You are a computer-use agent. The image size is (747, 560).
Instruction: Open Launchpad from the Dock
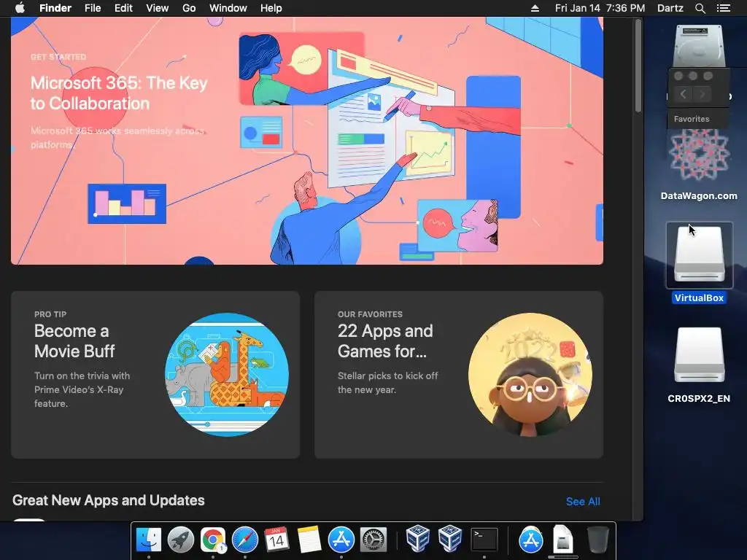click(181, 540)
